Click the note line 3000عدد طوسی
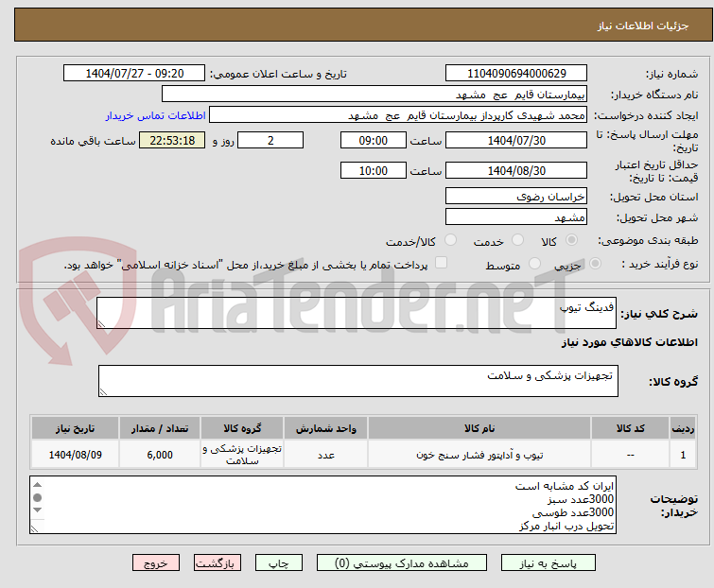Screen dimensions: 714x588 573,512
